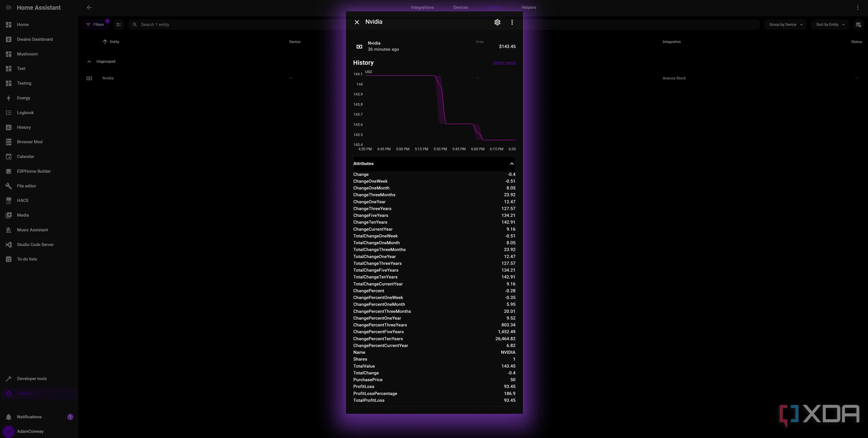Click the PurchasePrice attribute row

pos(434,380)
